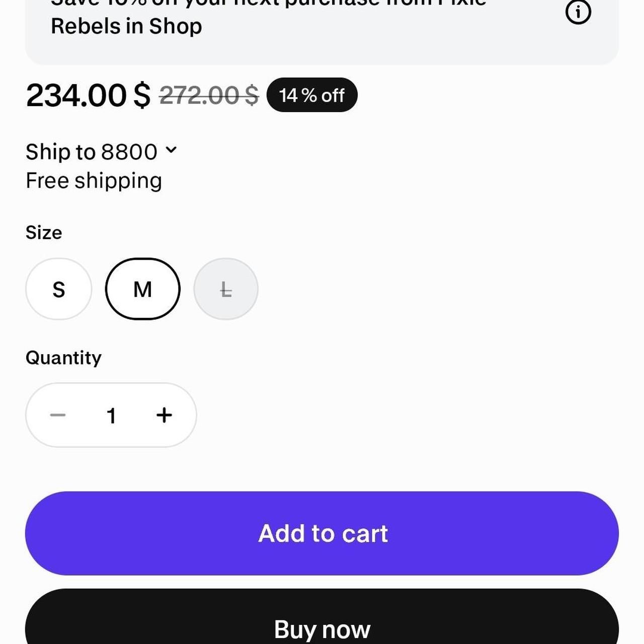The height and width of the screenshot is (644, 644).
Task: Select size M
Action: point(142,289)
